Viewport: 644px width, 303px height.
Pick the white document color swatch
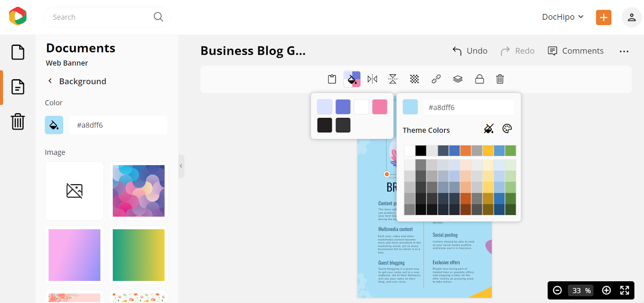click(361, 107)
